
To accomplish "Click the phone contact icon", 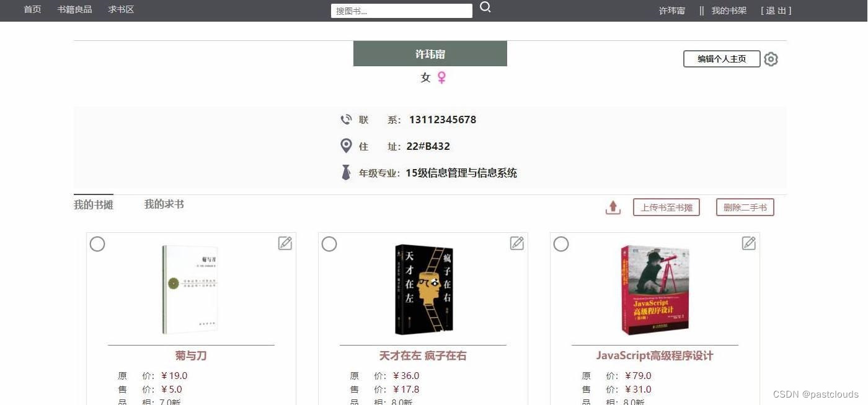I will [x=346, y=120].
